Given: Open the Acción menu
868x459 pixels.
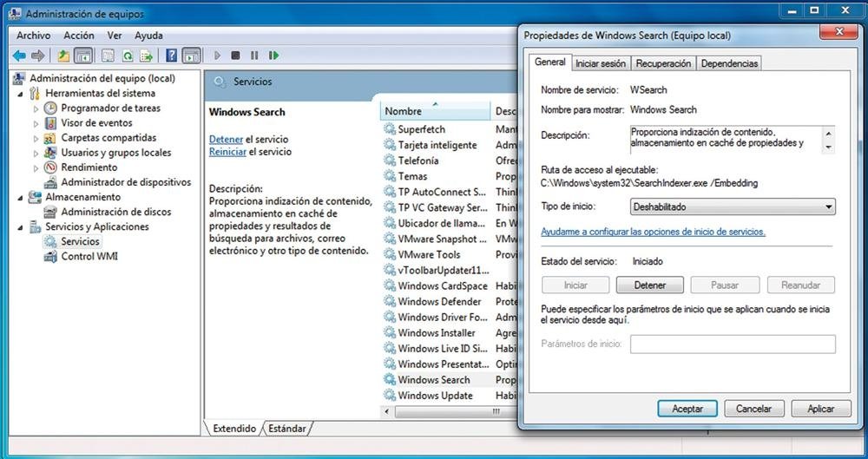Looking at the screenshot, I should (x=79, y=36).
